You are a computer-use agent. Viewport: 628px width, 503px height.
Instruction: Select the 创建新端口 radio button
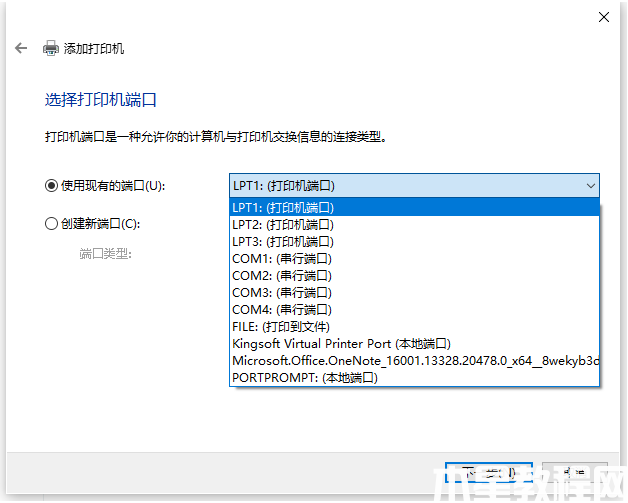pyautogui.click(x=51, y=223)
